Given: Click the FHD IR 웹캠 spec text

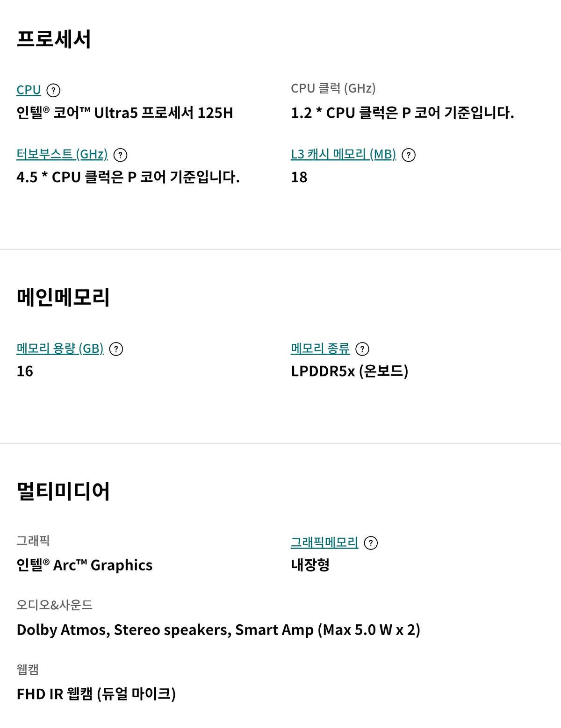Looking at the screenshot, I should [x=96, y=694].
